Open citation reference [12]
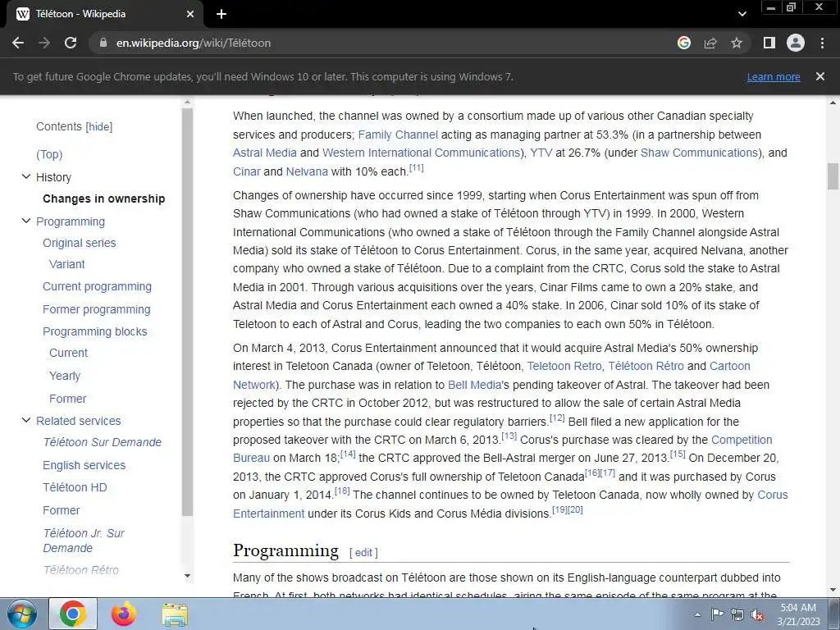Screen dimensions: 840x630 tap(557, 418)
